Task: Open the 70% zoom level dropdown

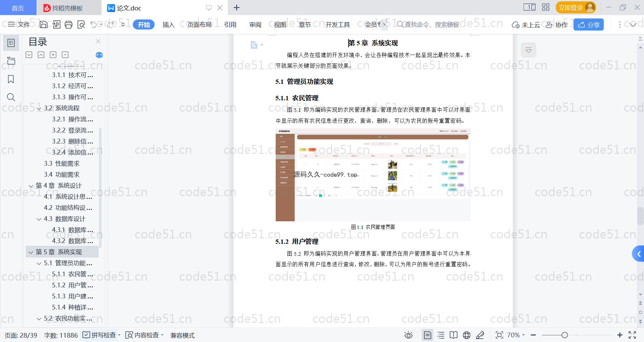Action: pyautogui.click(x=516, y=335)
